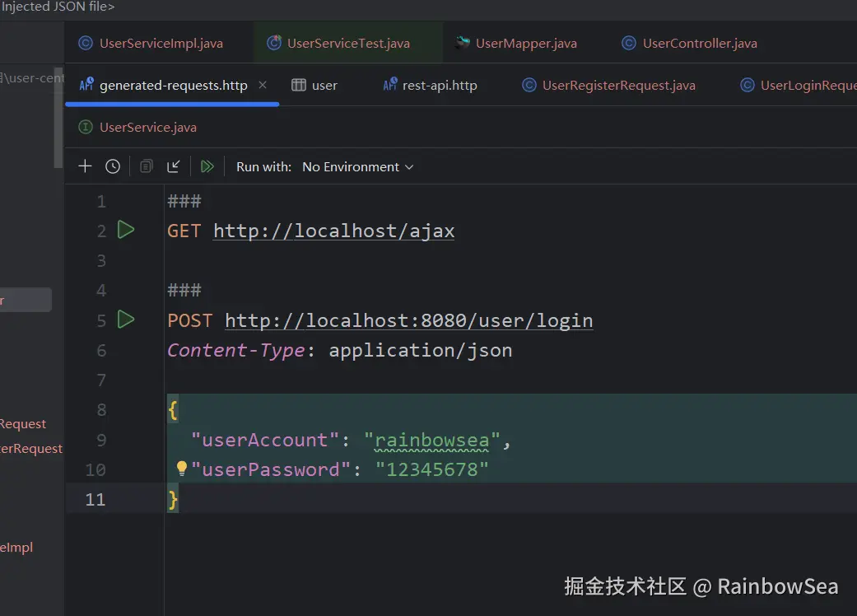
Task: Click line number 11 in gutter
Action: (x=95, y=500)
